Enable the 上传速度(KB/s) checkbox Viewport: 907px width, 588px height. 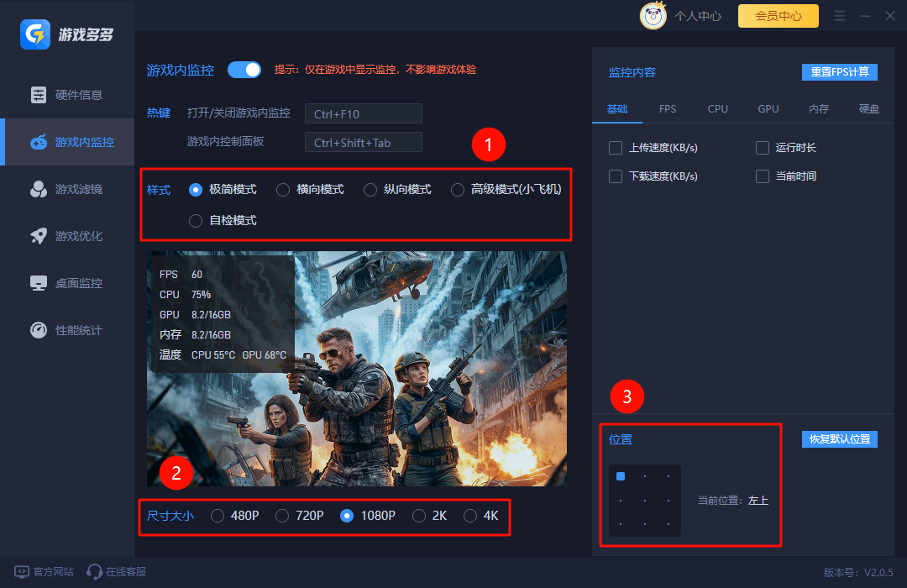pos(615,148)
